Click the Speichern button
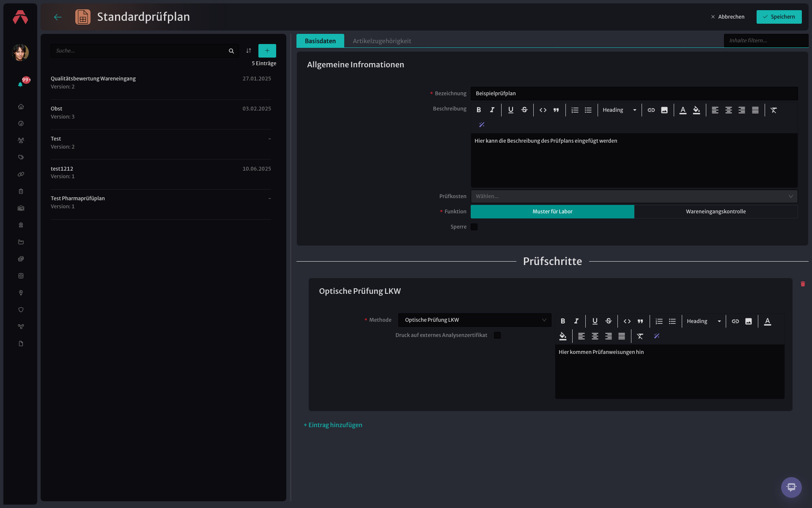Viewport: 812px width, 508px height. tap(779, 17)
